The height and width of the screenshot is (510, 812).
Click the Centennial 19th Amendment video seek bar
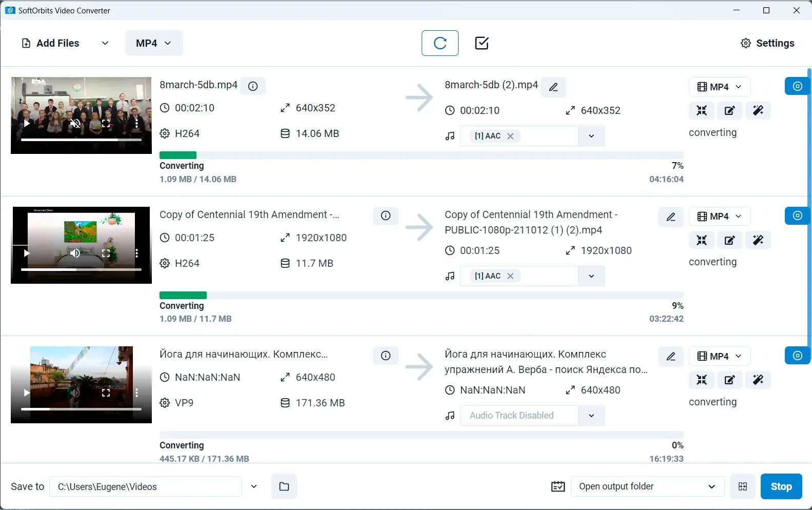81,269
